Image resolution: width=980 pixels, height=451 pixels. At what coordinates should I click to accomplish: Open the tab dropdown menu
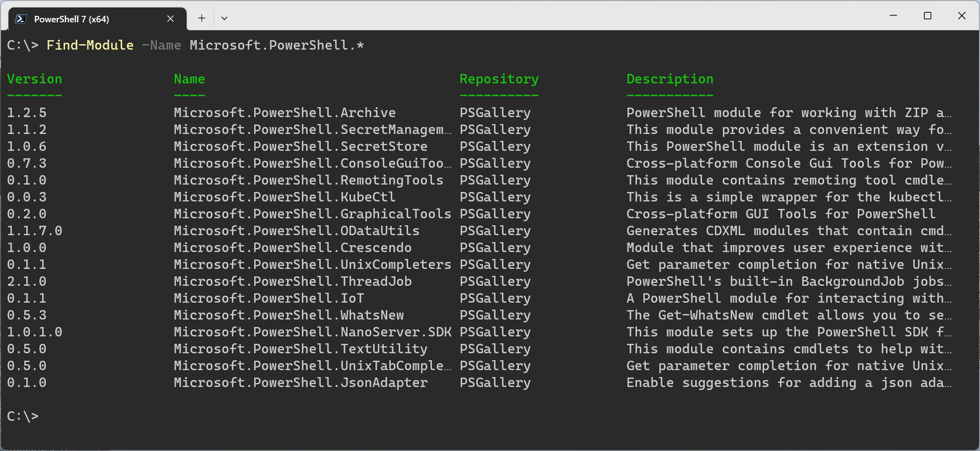pos(224,18)
